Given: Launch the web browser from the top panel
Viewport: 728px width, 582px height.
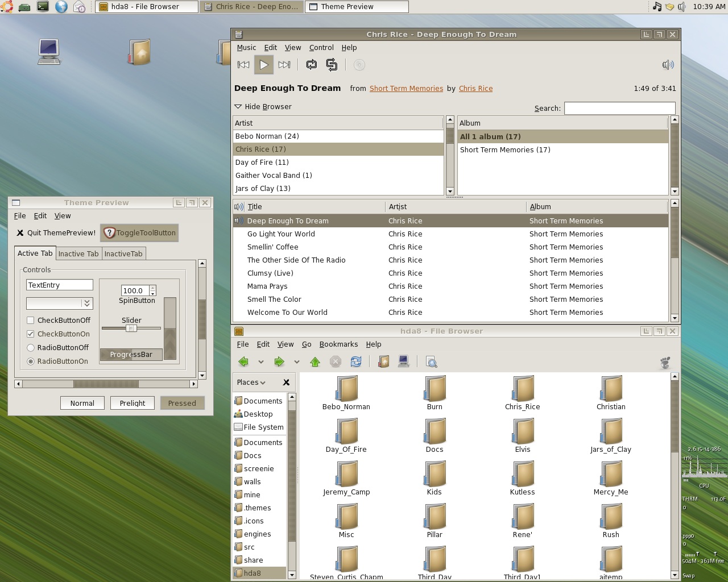Looking at the screenshot, I should click(61, 7).
